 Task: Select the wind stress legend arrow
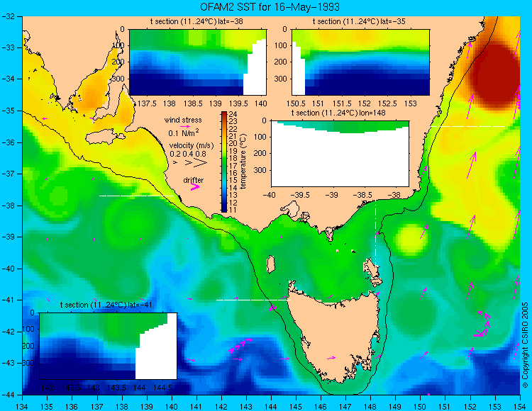click(185, 126)
